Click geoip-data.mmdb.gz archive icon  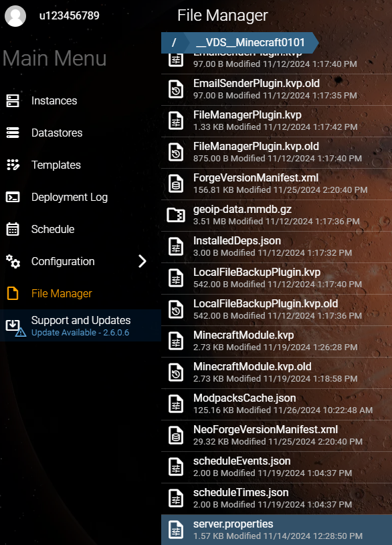click(176, 215)
